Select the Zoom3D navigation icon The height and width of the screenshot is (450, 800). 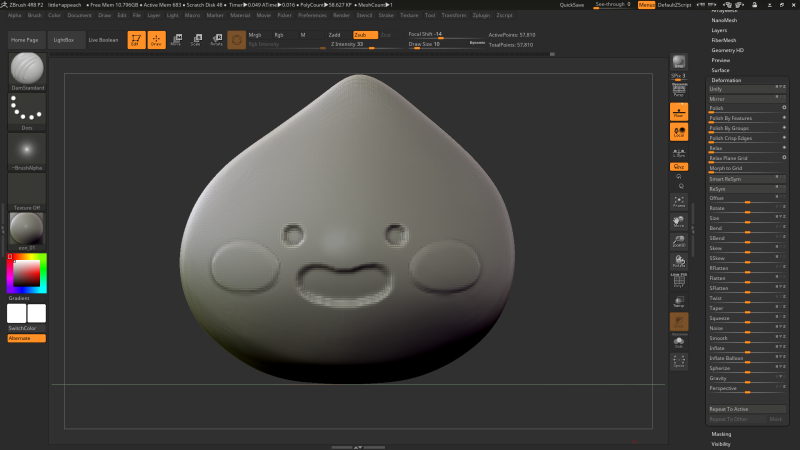(679, 241)
